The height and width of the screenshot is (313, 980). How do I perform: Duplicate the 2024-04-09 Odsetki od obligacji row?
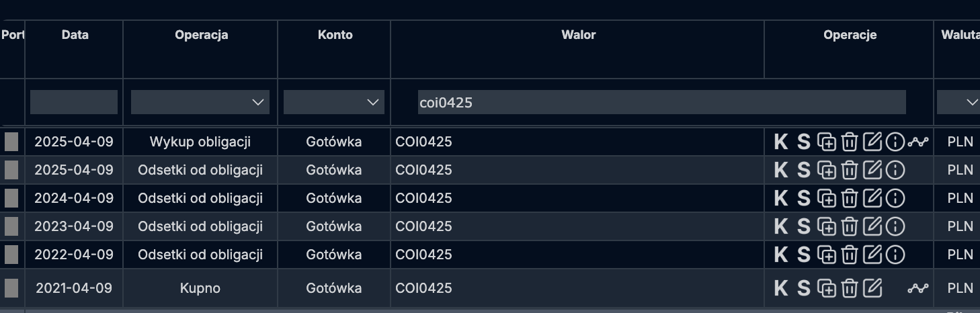point(827,198)
